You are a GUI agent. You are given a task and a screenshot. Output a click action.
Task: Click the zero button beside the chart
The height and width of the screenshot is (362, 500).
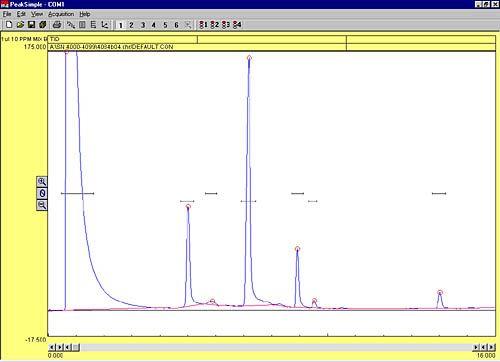42,193
